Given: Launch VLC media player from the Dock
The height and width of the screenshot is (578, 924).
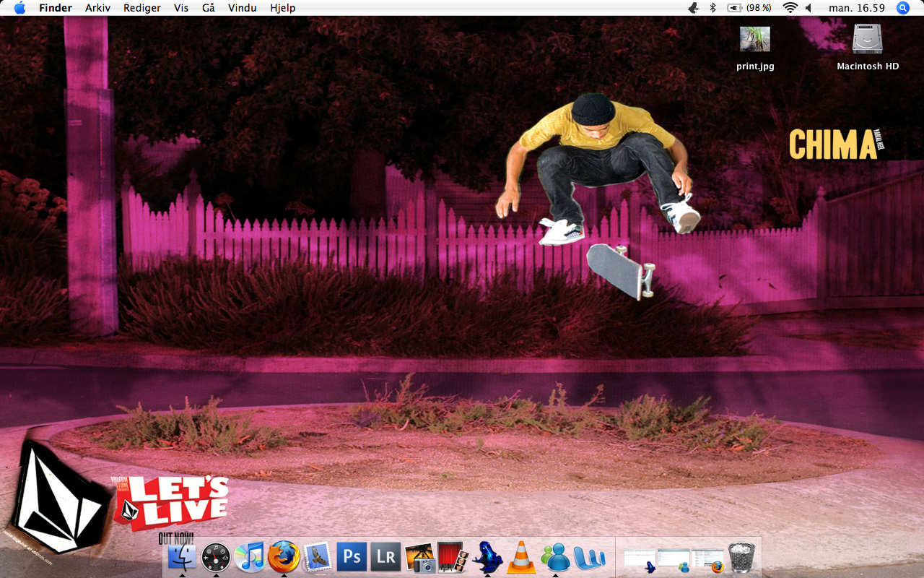Looking at the screenshot, I should pyautogui.click(x=521, y=557).
